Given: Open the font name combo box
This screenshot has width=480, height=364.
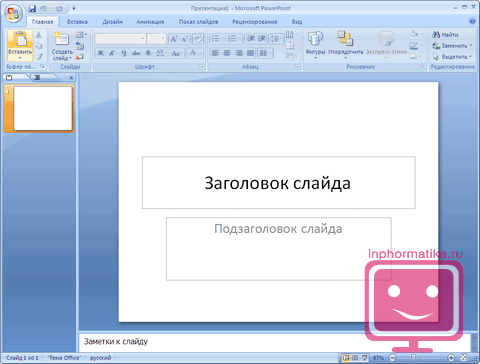Looking at the screenshot, I should (120, 39).
